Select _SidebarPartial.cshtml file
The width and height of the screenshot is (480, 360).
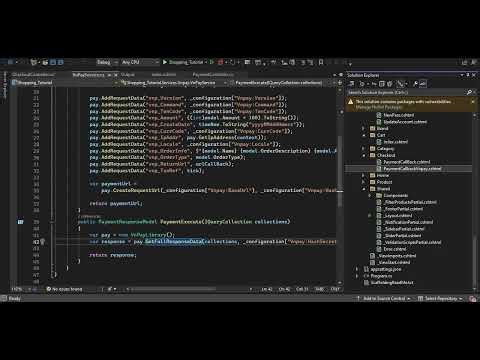404,229
